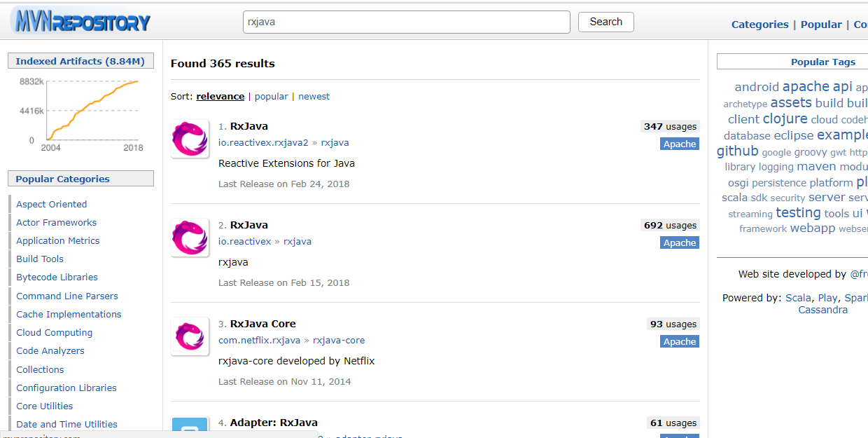Image resolution: width=868 pixels, height=438 pixels.
Task: Open Date and Time Utilities category
Action: [67, 425]
